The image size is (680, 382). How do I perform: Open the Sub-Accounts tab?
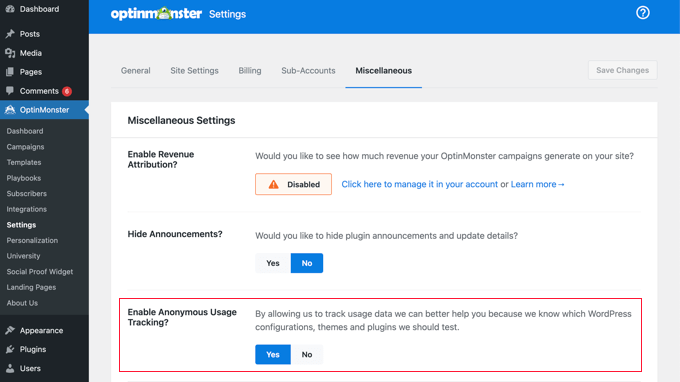pos(308,71)
